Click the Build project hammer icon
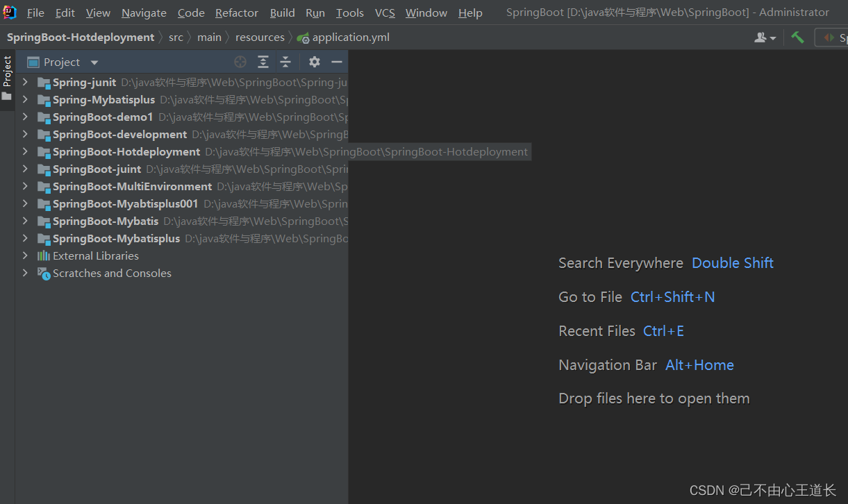848x504 pixels. point(797,37)
